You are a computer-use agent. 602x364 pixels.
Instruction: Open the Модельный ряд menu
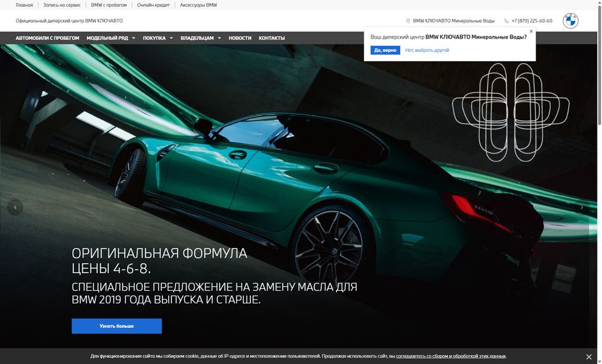tap(107, 38)
